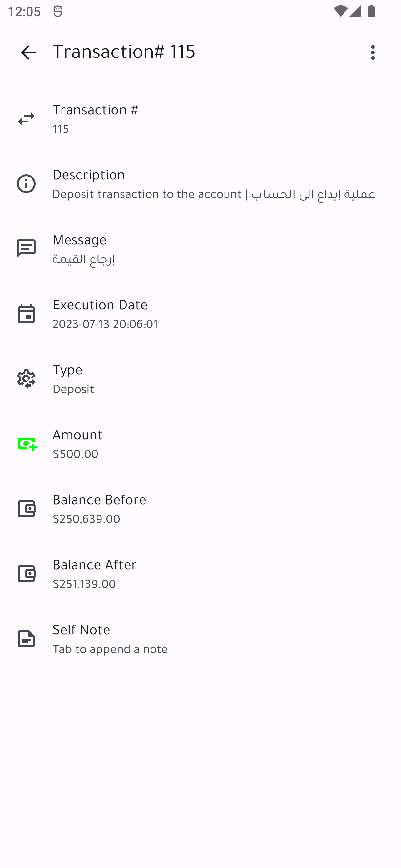The height and width of the screenshot is (868, 401).
Task: Tap the gear icon beside Type
Action: tap(26, 379)
